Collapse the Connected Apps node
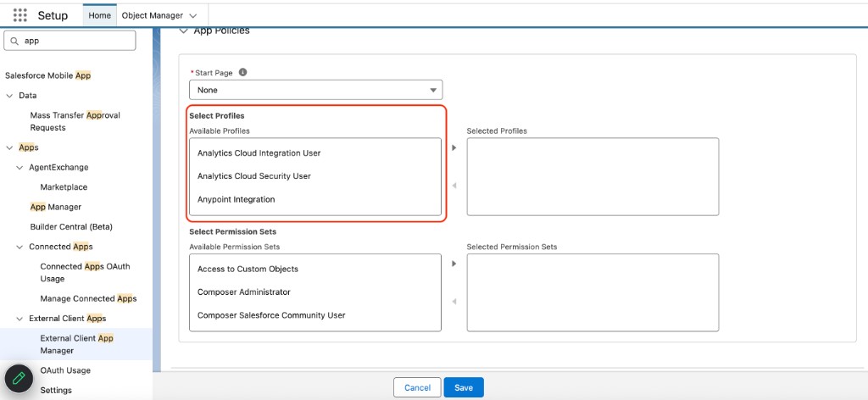The width and height of the screenshot is (868, 400). [x=19, y=247]
